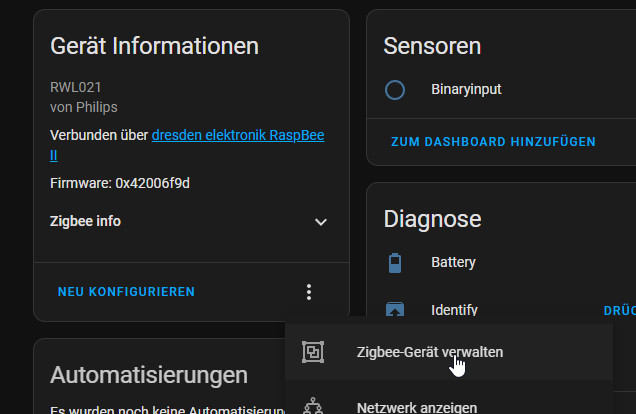Click the Gerät Informationen card heading

click(154, 46)
